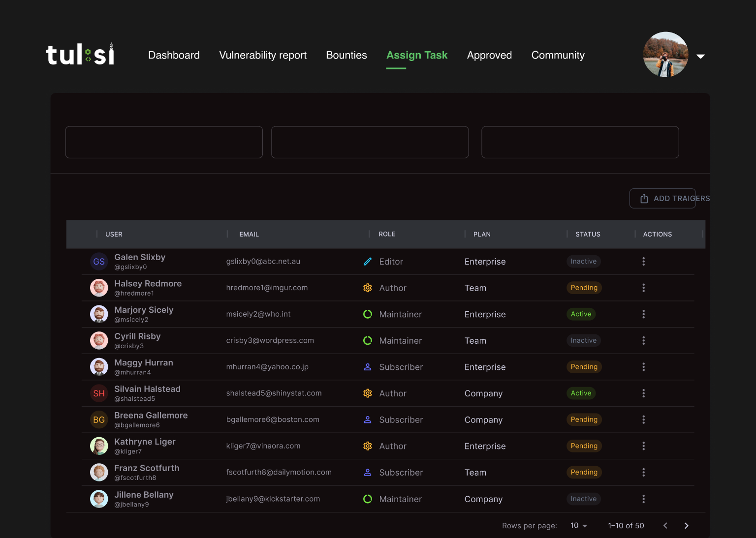Open actions menu for Marjory Sicely
The image size is (756, 538).
pyautogui.click(x=643, y=314)
